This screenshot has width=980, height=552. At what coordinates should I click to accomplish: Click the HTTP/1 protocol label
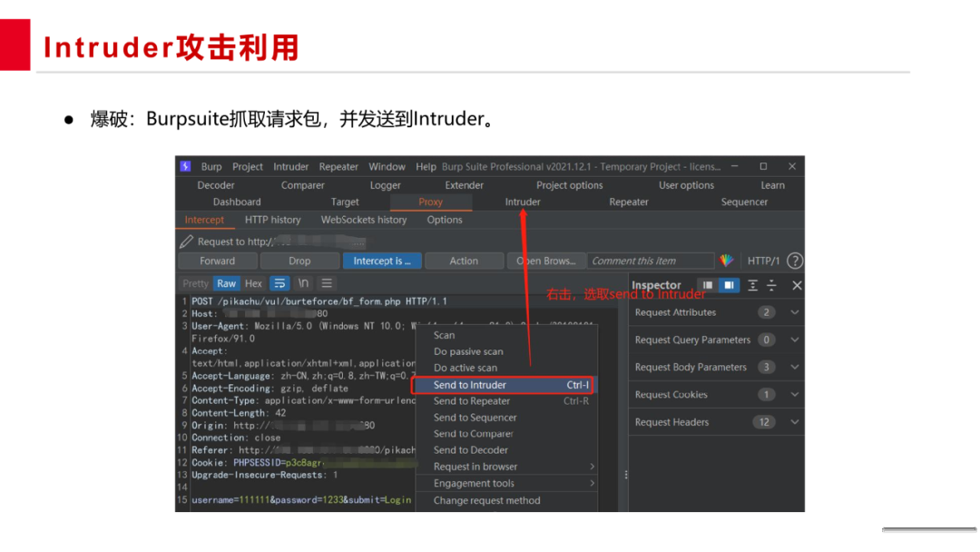(763, 261)
